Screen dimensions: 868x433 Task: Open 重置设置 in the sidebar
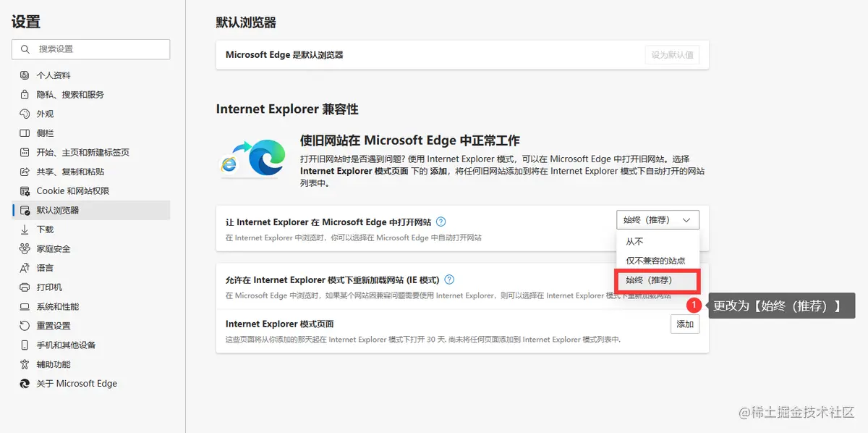click(x=91, y=326)
